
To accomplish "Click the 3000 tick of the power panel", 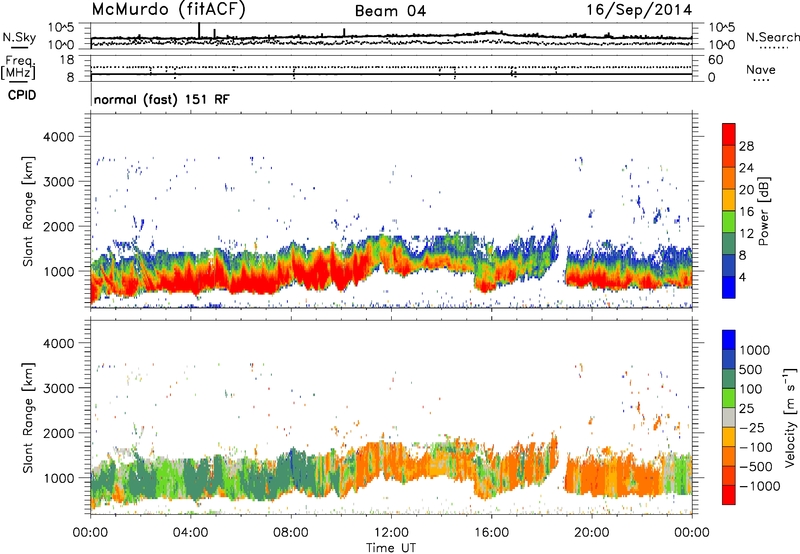I will (x=59, y=182).
